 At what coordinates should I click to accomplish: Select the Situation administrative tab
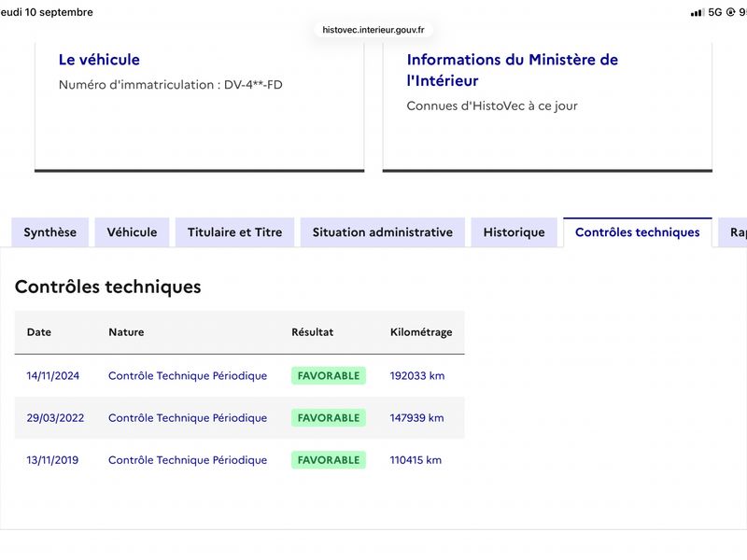pyautogui.click(x=383, y=232)
